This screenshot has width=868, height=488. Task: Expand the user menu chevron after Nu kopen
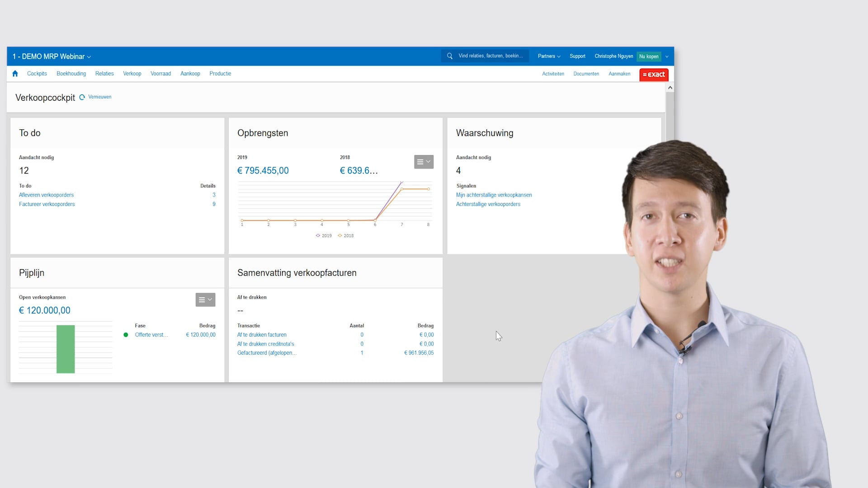667,56
